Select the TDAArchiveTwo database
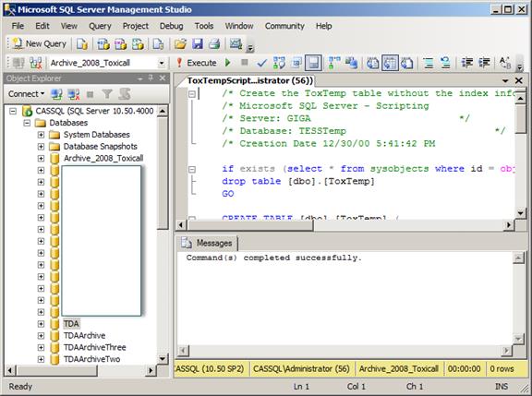The image size is (532, 396). (92, 359)
